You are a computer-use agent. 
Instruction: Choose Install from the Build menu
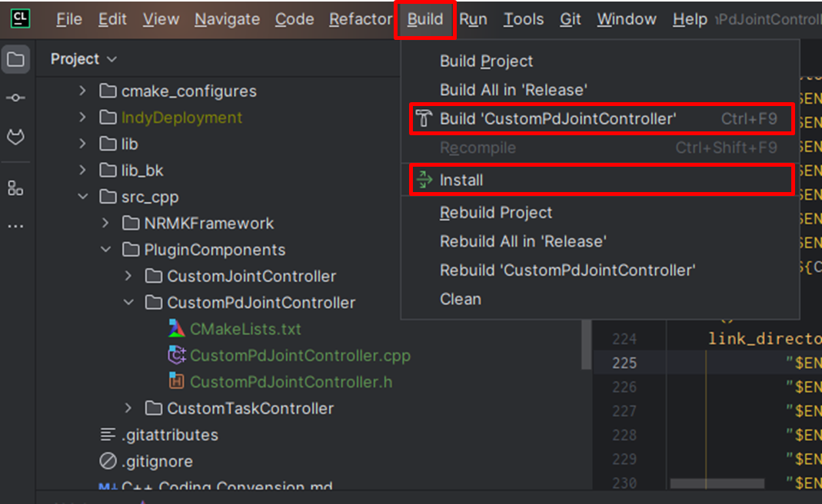pyautogui.click(x=601, y=180)
